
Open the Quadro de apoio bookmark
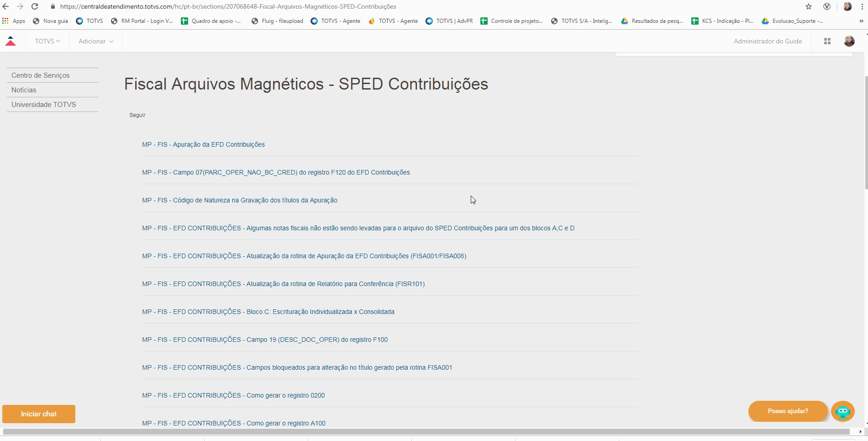click(x=211, y=21)
